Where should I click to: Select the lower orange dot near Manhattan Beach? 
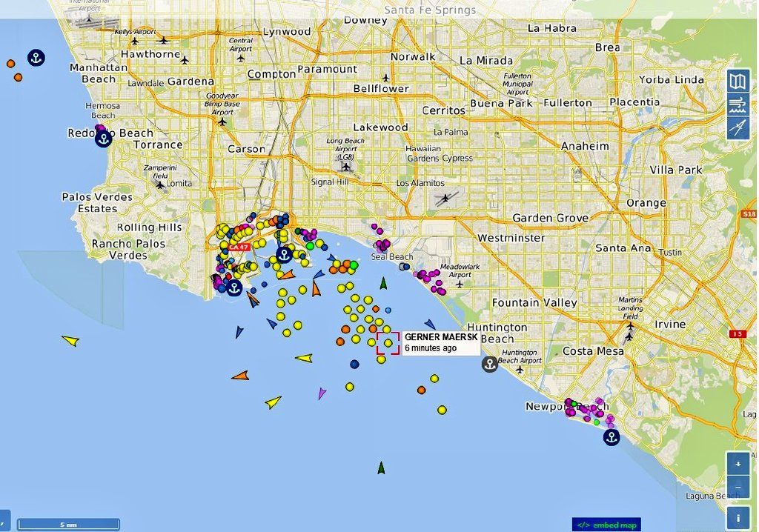pyautogui.click(x=18, y=77)
